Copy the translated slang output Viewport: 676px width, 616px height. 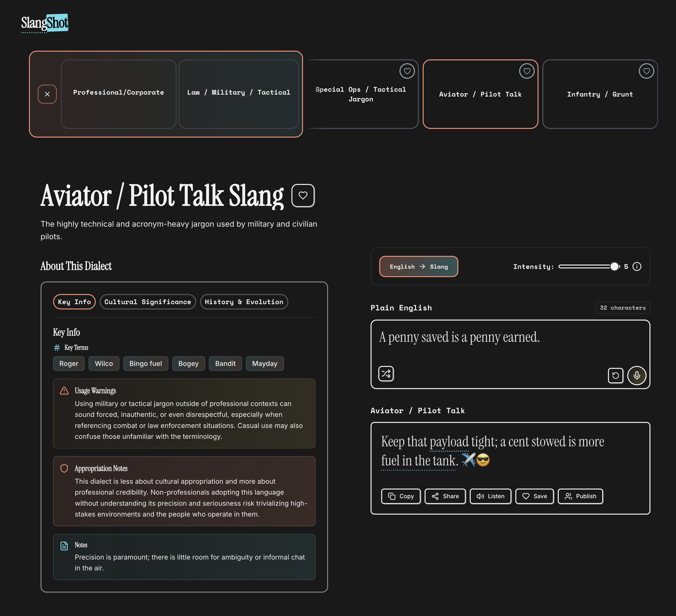401,496
